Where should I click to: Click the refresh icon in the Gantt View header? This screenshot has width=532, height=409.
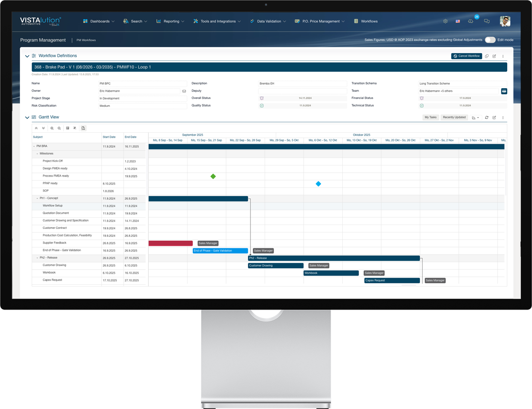[x=486, y=118]
